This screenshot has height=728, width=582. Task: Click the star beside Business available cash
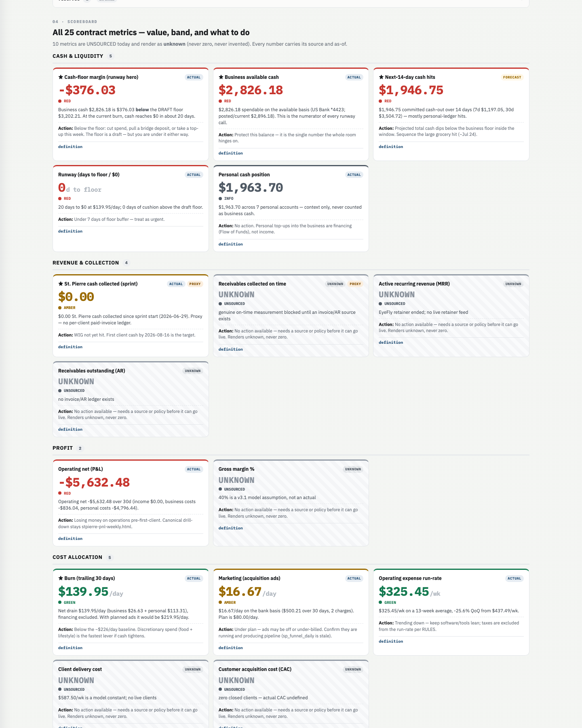coord(221,77)
